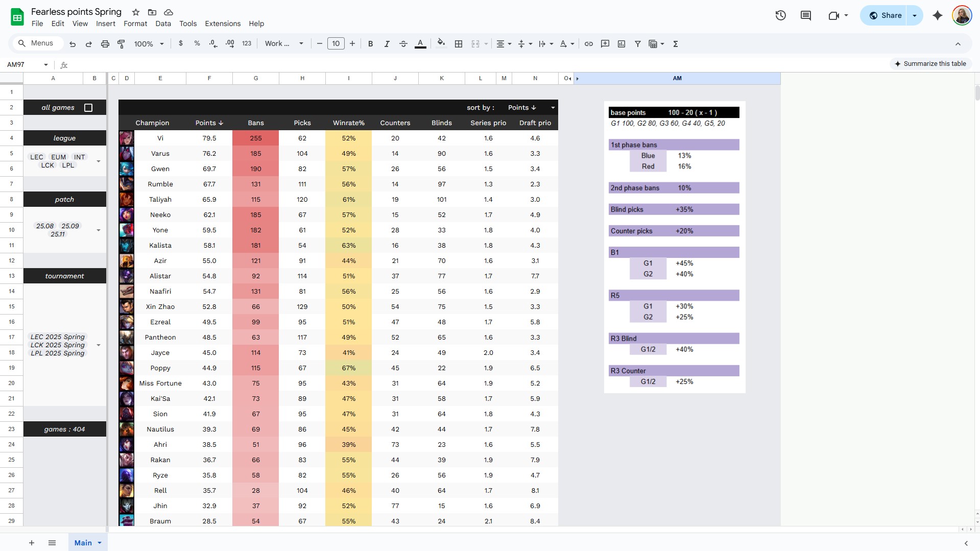Click the Menus search box

click(37, 43)
